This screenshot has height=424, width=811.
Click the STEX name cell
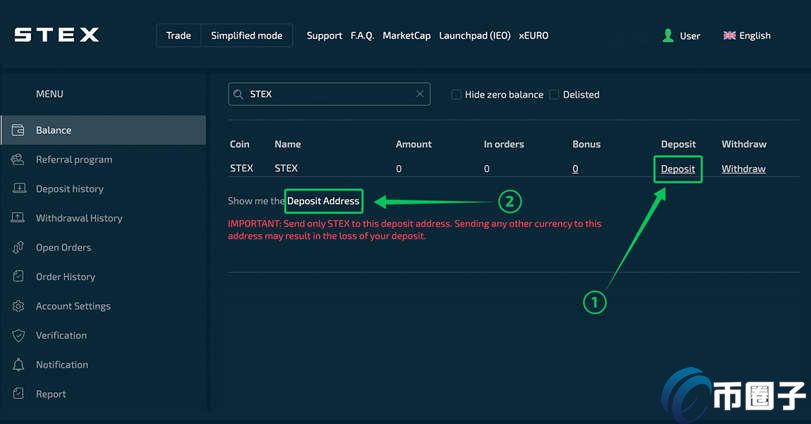point(286,168)
